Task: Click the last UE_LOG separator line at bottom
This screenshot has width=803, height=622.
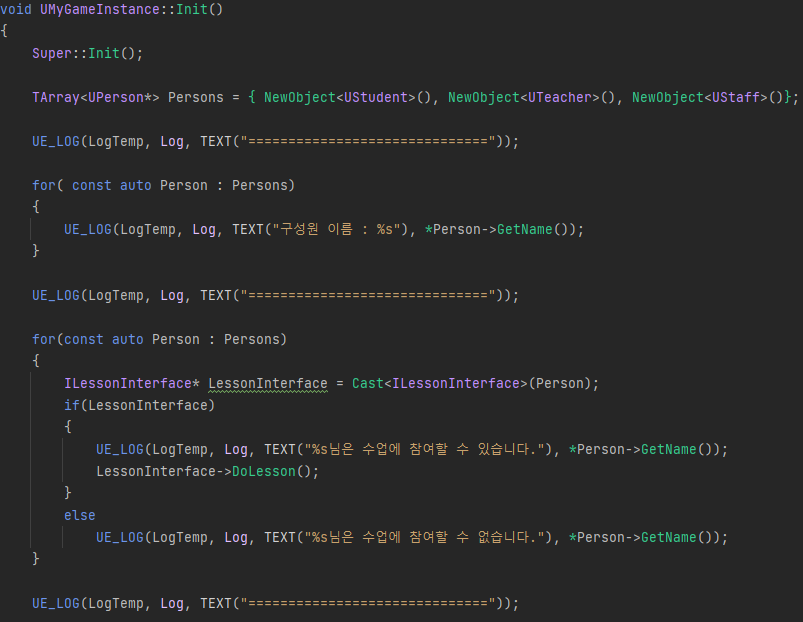Action: tap(276, 604)
